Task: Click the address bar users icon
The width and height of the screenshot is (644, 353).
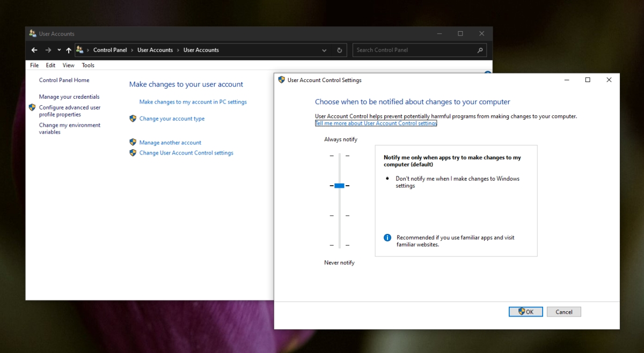Action: 80,50
